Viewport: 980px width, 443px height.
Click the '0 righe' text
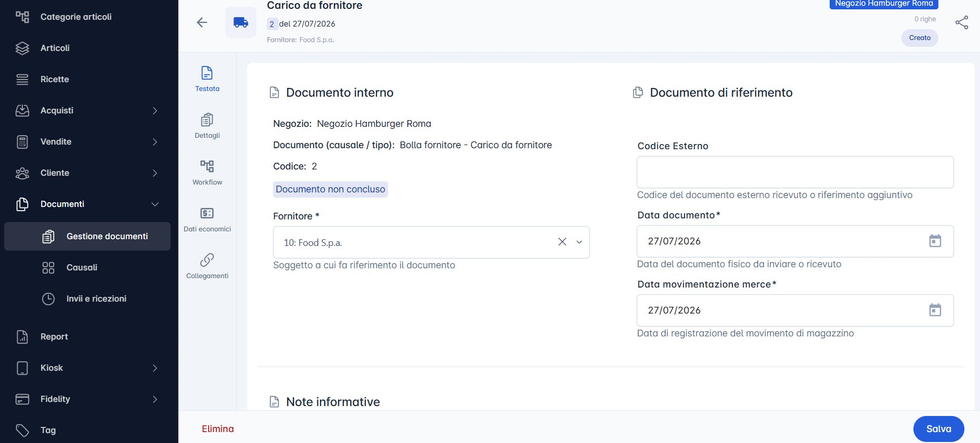(x=925, y=19)
